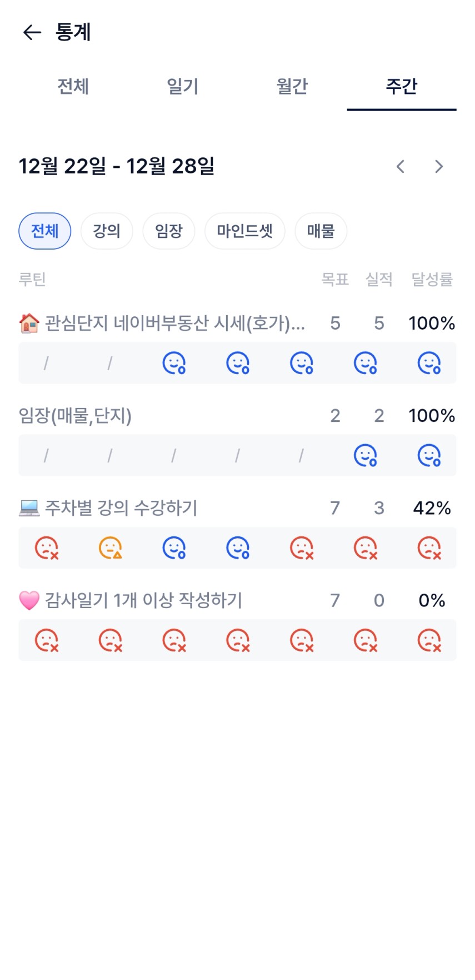
Task: Choose the 매물 filter chip
Action: point(321,231)
